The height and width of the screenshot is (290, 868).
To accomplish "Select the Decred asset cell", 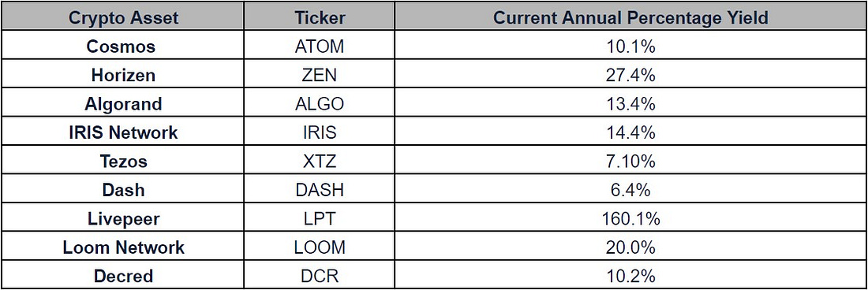I will [x=123, y=275].
